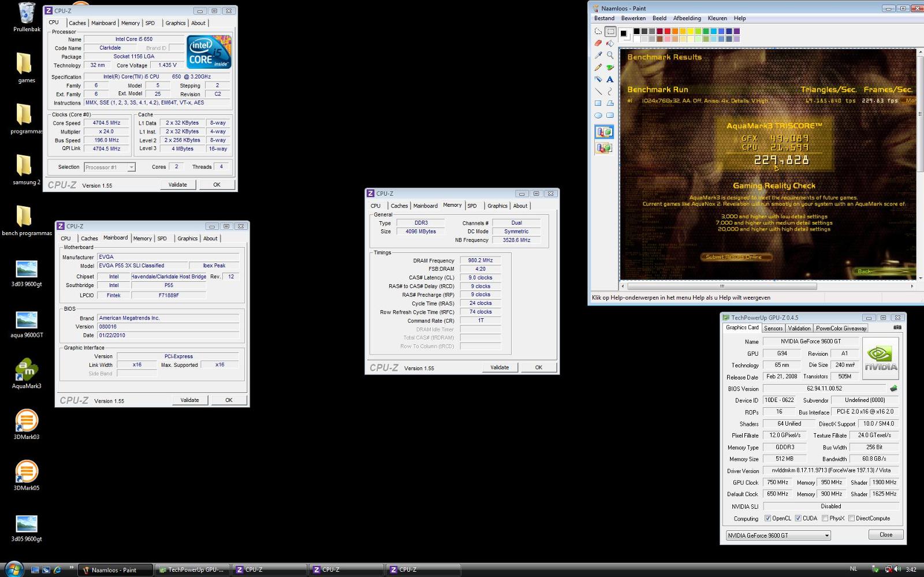The image size is (924, 577).
Task: Click the Close button in GPU-Z
Action: coord(886,535)
